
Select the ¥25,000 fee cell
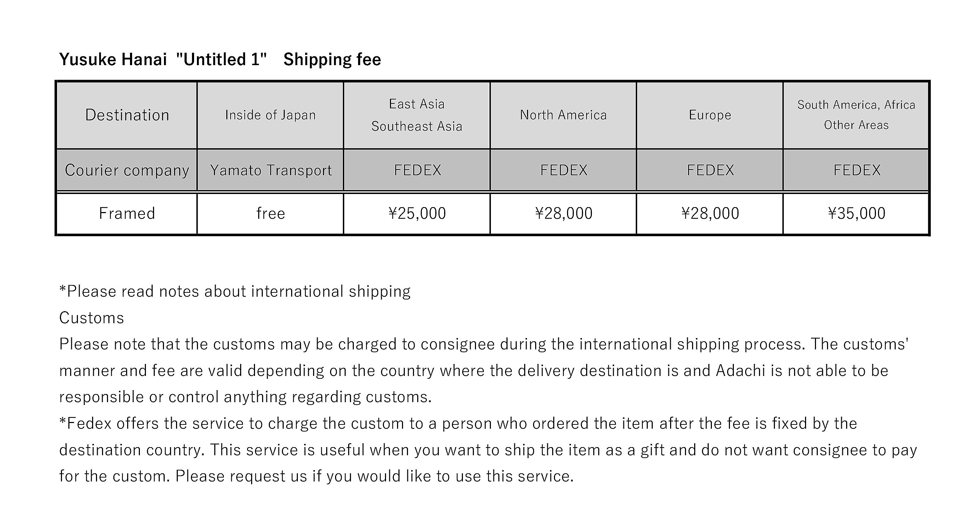(417, 213)
